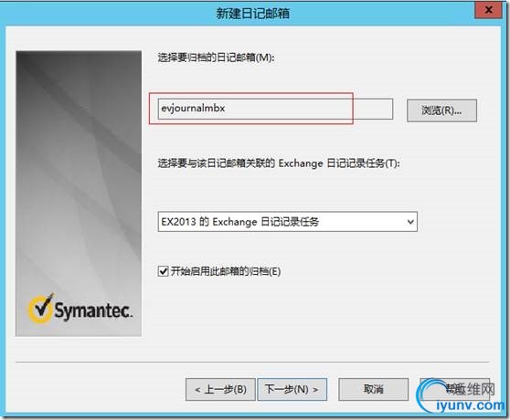Image resolution: width=510 pixels, height=420 pixels.
Task: Click the 取消 cancel button
Action: tap(374, 389)
